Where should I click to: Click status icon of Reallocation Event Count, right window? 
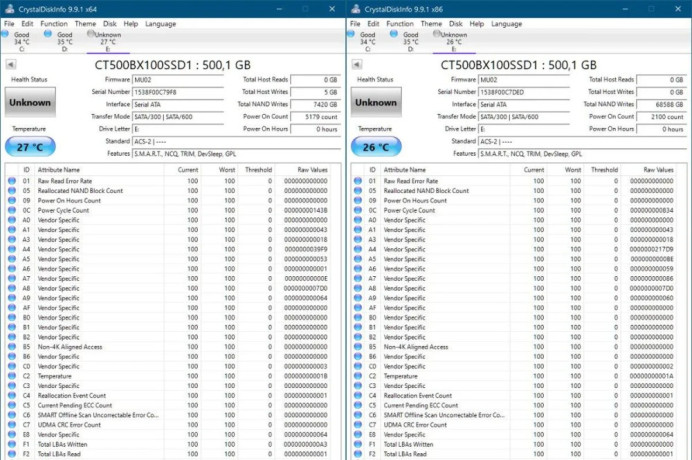tap(358, 396)
